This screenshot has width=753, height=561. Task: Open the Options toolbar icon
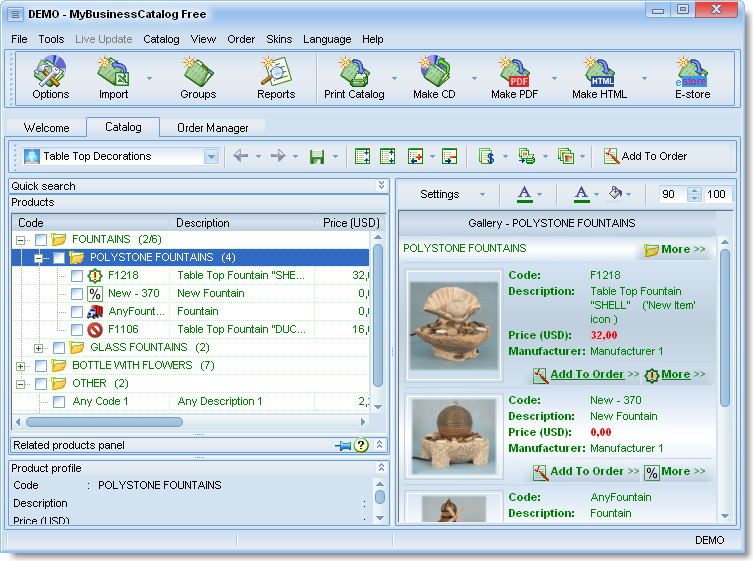click(x=50, y=77)
